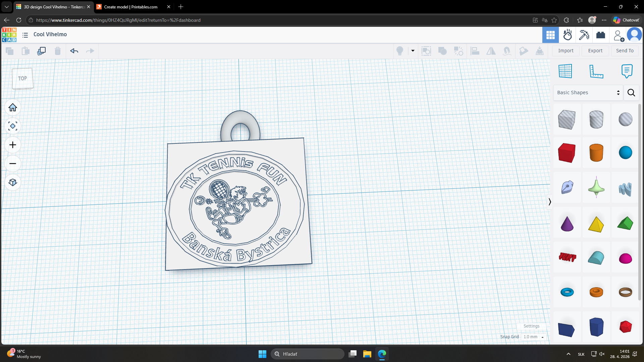
Task: Open File Explorer from taskbar
Action: (x=367, y=354)
